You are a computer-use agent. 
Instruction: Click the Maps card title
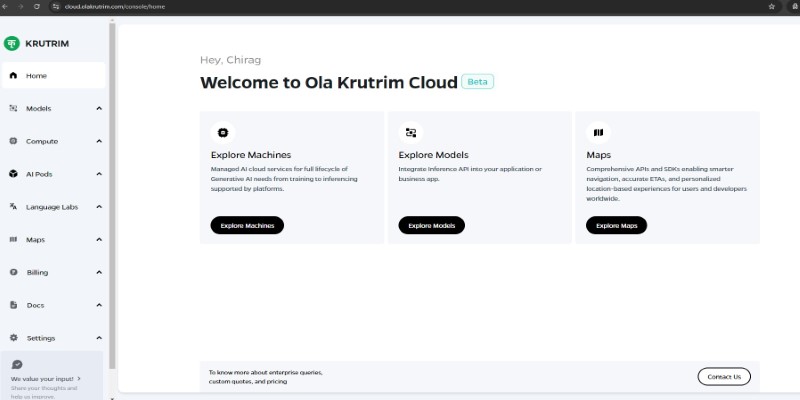click(598, 155)
